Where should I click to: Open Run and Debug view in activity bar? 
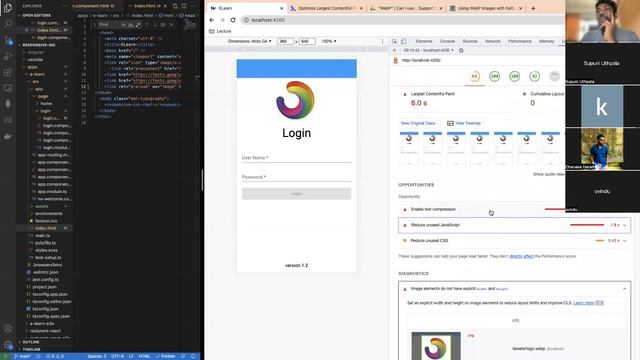8,56
